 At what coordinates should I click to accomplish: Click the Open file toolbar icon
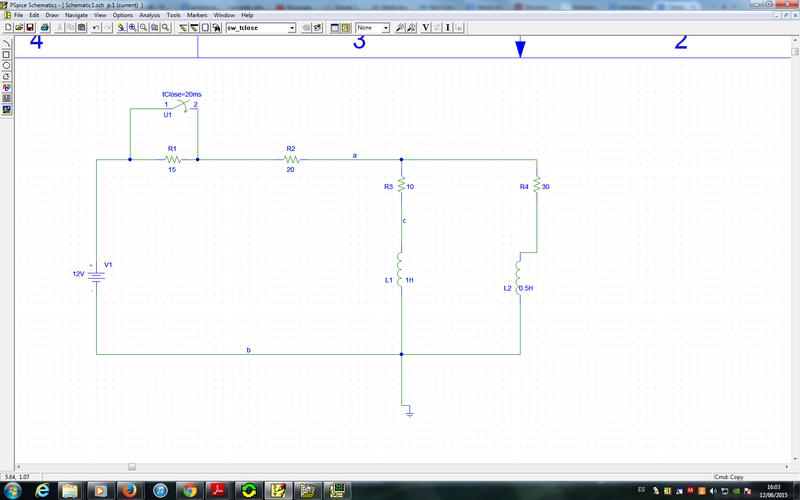19,27
